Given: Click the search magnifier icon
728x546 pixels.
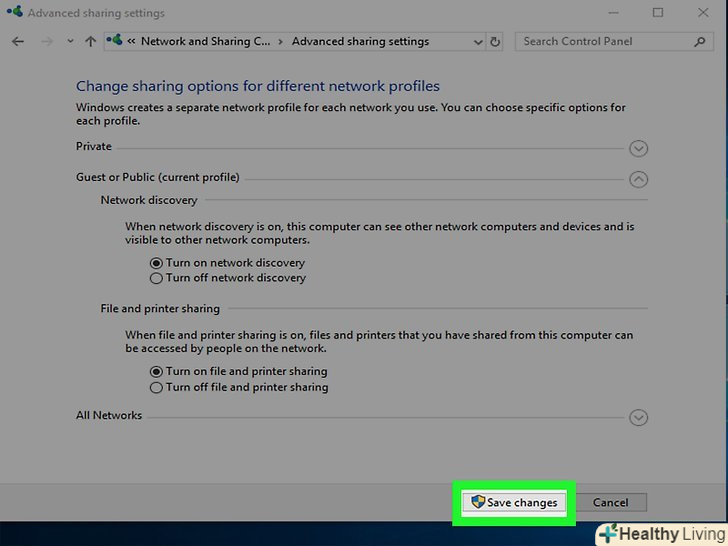Looking at the screenshot, I should point(700,42).
